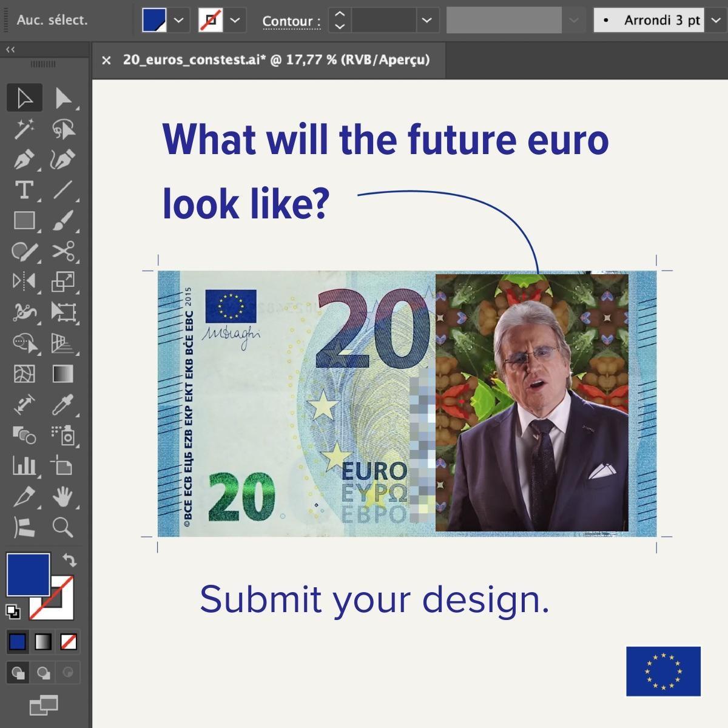
Task: Click the green 20 numeral on banknote
Action: (242, 498)
